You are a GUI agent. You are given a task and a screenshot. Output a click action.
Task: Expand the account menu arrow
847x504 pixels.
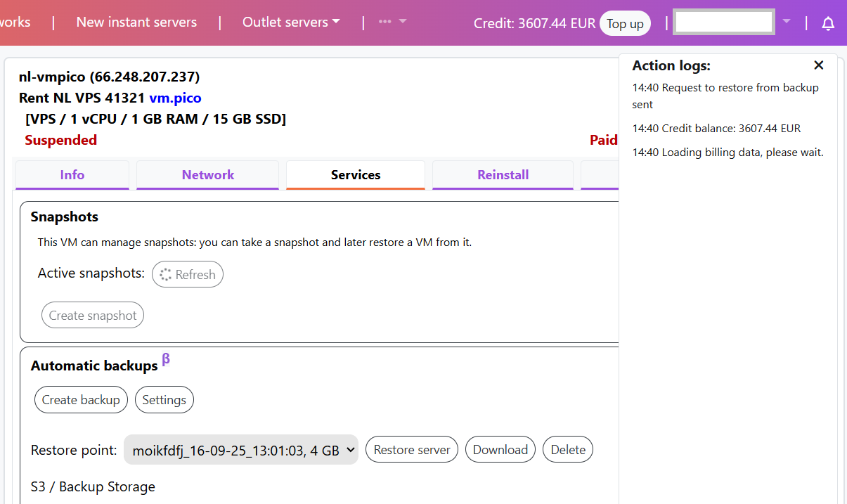(x=787, y=22)
